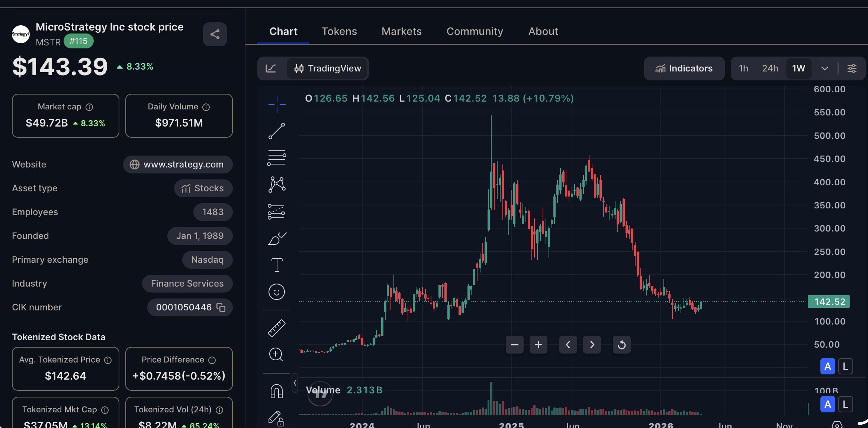Switch to the simple line chart view

pos(271,68)
